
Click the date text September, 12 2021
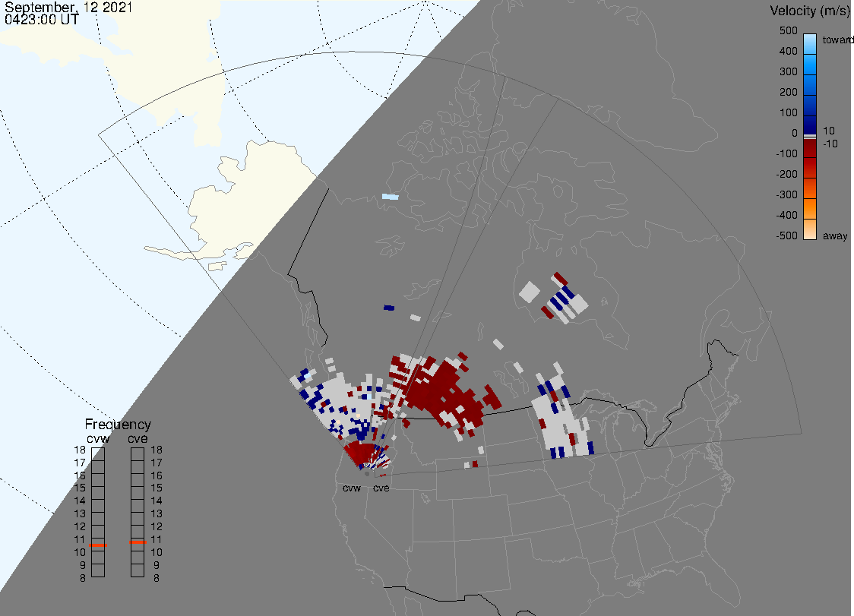[x=68, y=7]
